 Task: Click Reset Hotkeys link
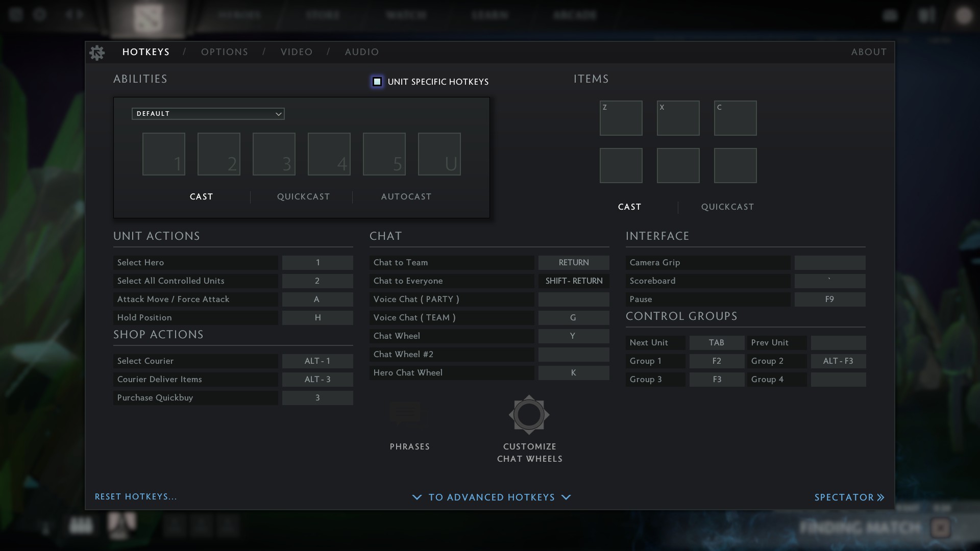click(136, 497)
